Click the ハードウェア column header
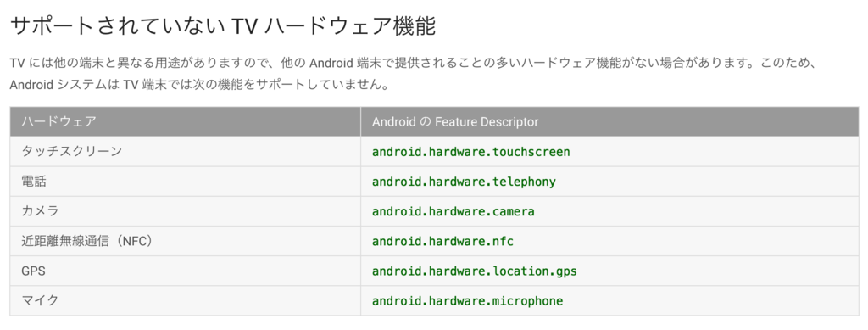The image size is (868, 330). [x=186, y=122]
